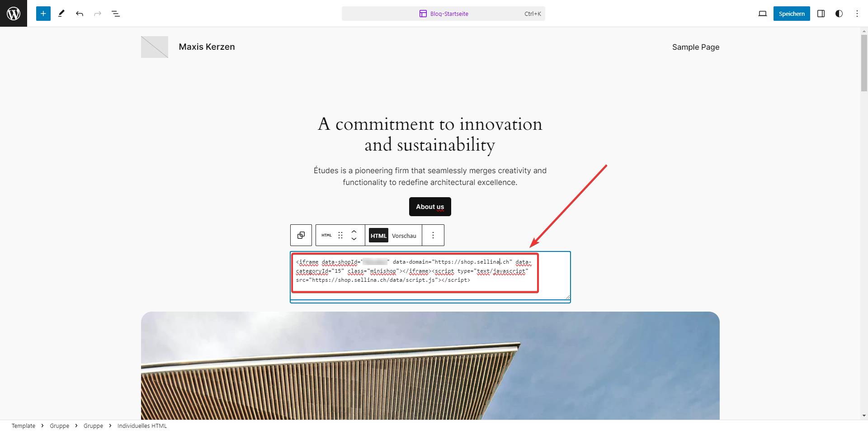868x431 pixels.
Task: Switch to the Vorschau preview tab
Action: 404,236
